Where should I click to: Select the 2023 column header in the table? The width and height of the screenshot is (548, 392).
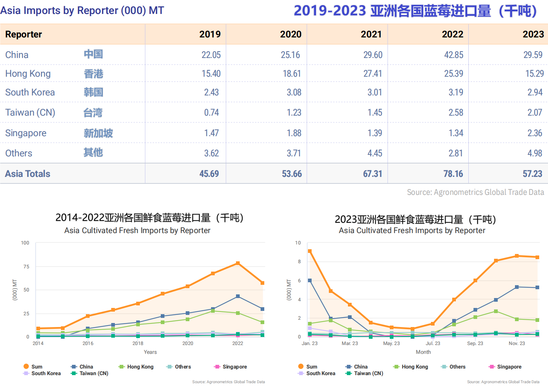coord(533,34)
